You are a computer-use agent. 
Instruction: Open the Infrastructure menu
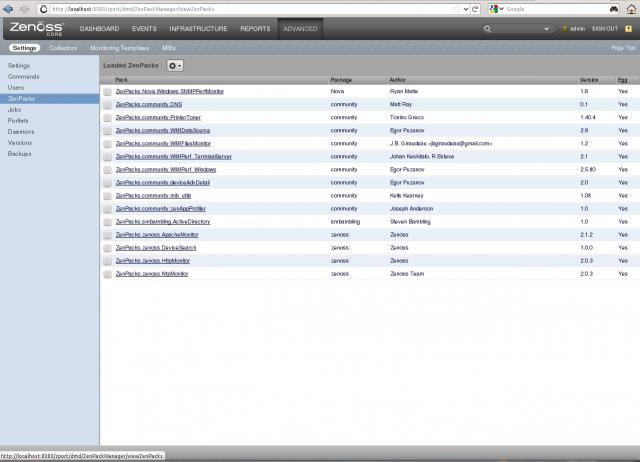(x=198, y=29)
